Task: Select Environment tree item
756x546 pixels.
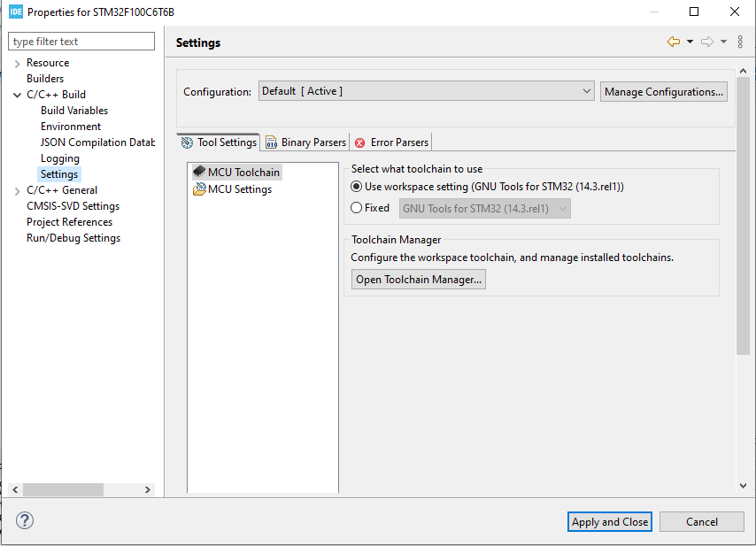Action: pos(71,127)
